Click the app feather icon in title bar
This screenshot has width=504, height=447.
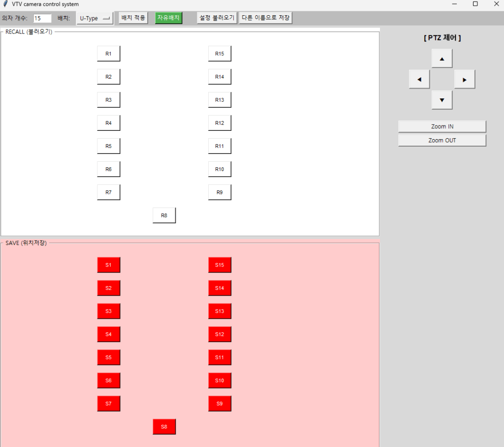5,4
